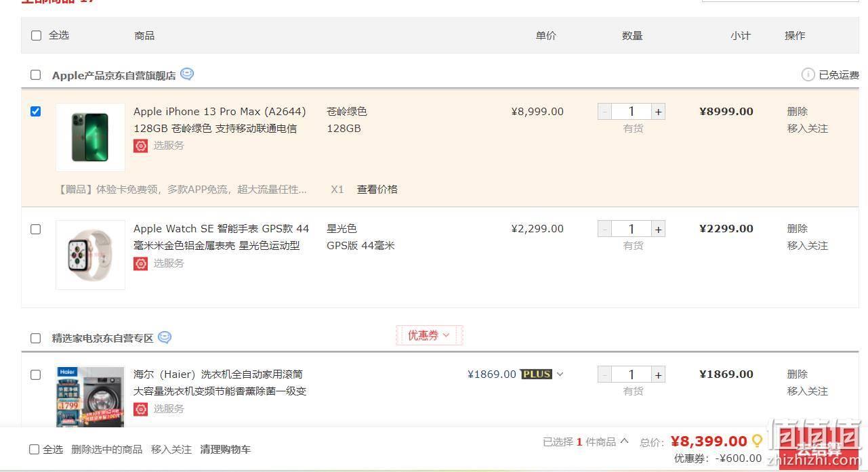Tick the bottom bar 全选 checkbox
This screenshot has width=868, height=472.
click(x=34, y=449)
